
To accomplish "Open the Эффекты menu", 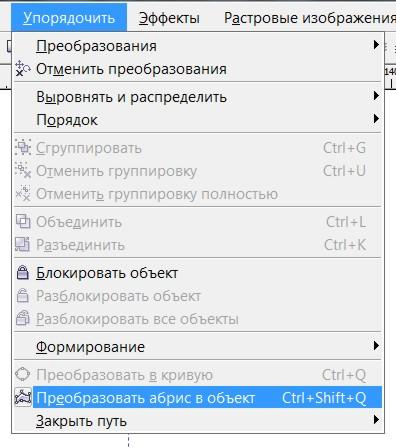I will (x=169, y=18).
